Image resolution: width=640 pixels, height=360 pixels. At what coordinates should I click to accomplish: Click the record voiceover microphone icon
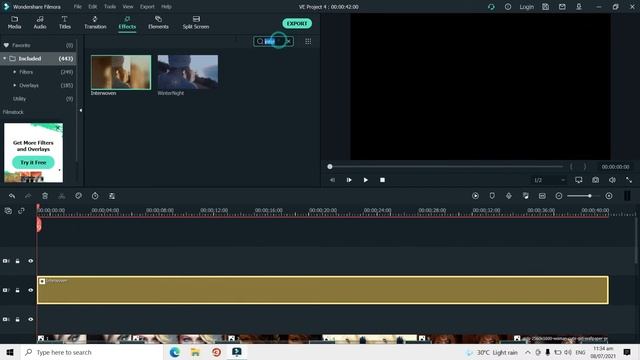[x=509, y=196]
